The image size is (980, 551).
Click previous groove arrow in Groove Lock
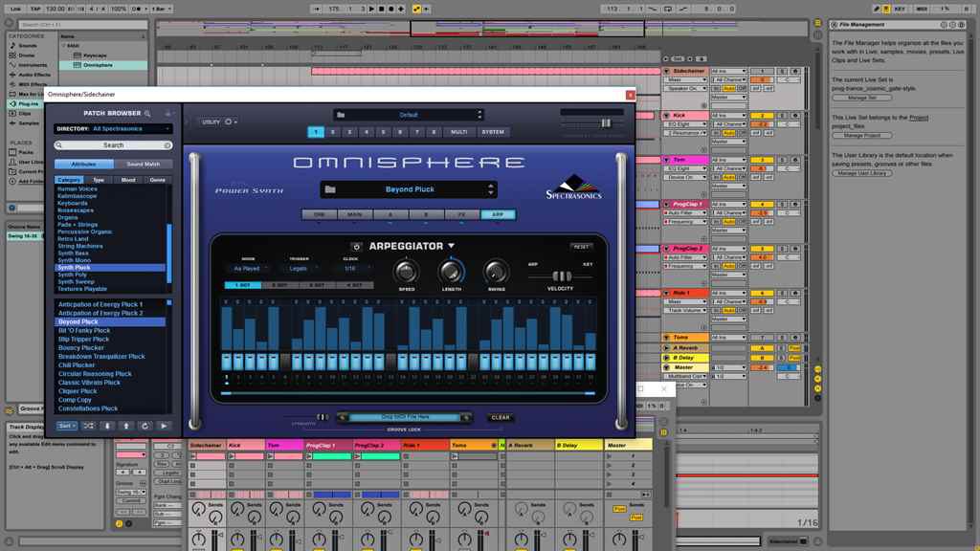[343, 417]
